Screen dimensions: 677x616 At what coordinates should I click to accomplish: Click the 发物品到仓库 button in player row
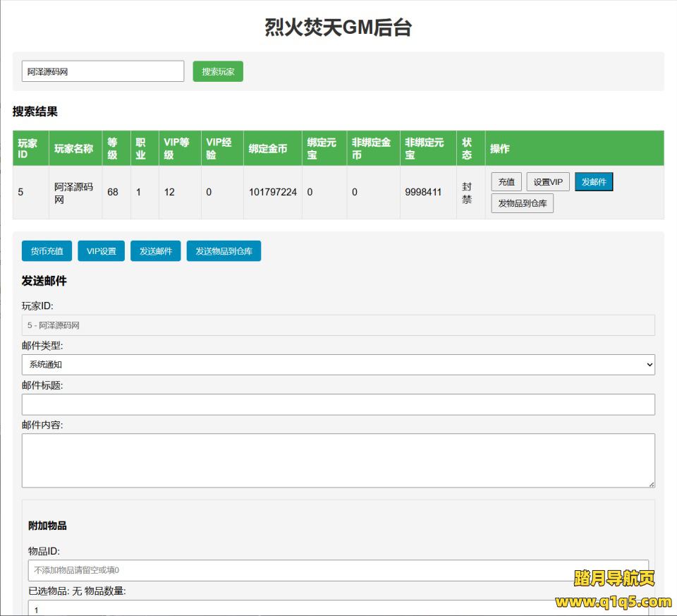point(522,203)
